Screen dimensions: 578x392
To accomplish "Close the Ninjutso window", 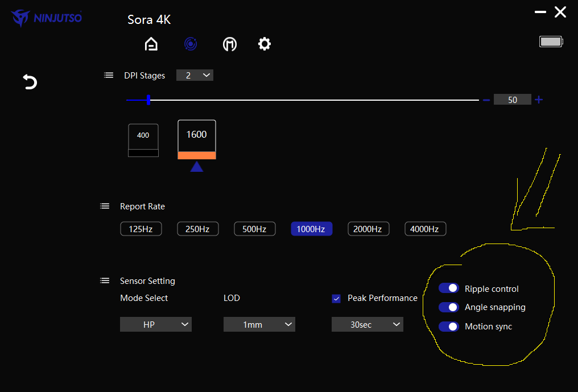I will (560, 12).
